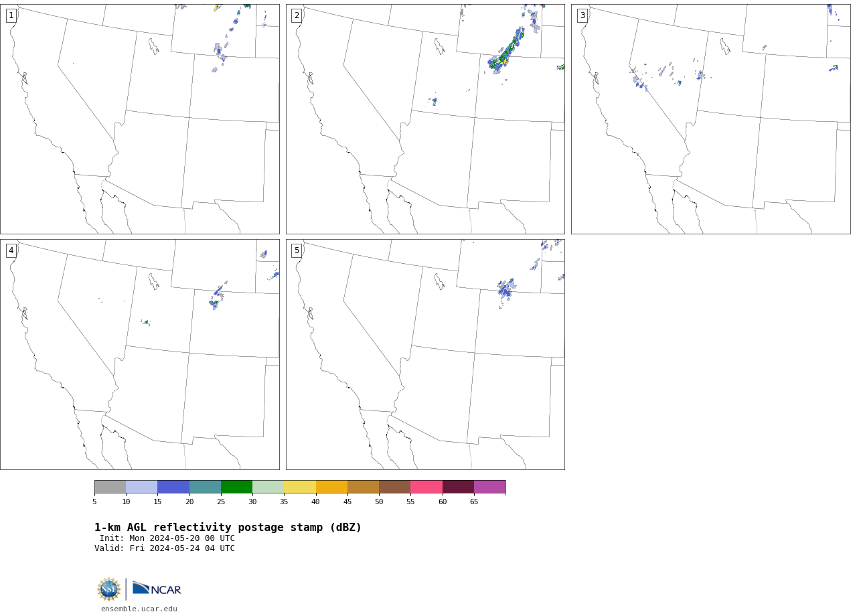Click the reflectivity postage stamp title
The width and height of the screenshot is (857, 616).
[x=228, y=528]
